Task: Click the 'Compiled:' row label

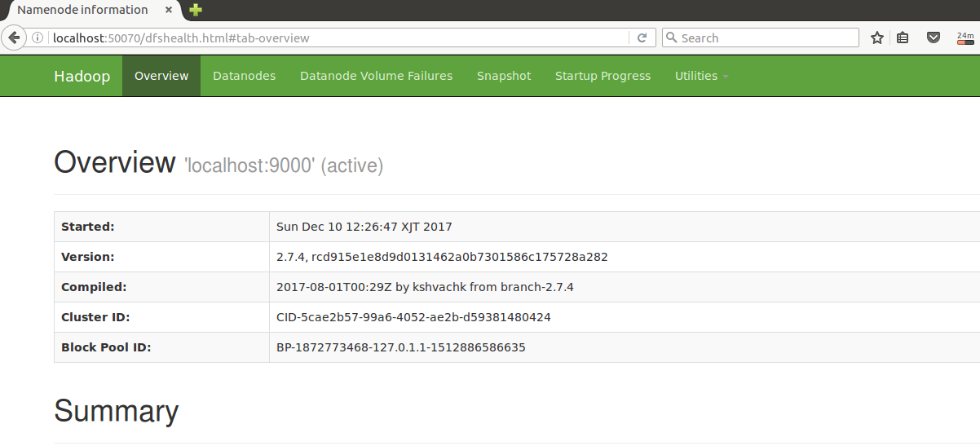Action: coord(94,287)
